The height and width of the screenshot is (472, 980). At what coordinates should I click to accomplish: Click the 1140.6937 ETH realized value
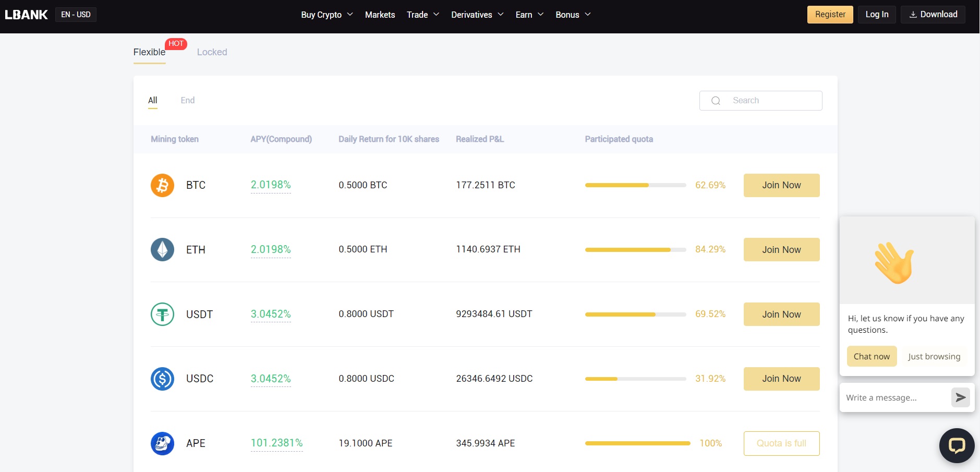488,249
